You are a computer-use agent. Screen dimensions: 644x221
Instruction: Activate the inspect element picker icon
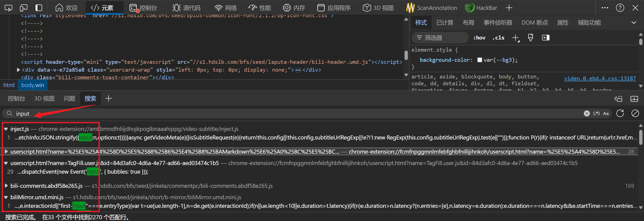coord(8,8)
